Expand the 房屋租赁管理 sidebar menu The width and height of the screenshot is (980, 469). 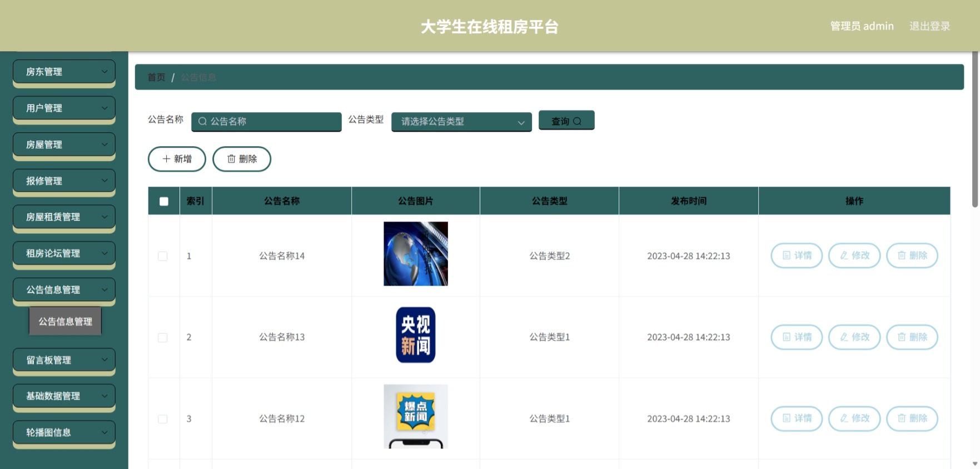coord(64,217)
